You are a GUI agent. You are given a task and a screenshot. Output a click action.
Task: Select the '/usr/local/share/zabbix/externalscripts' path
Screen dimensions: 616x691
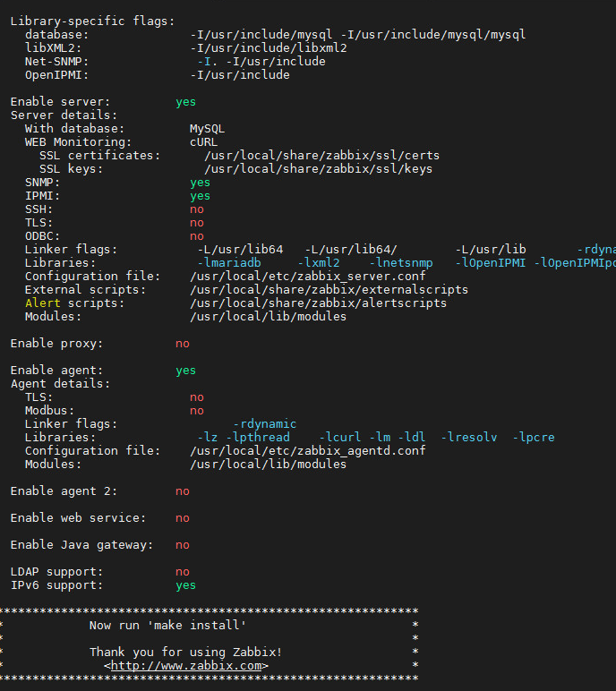[329, 290]
